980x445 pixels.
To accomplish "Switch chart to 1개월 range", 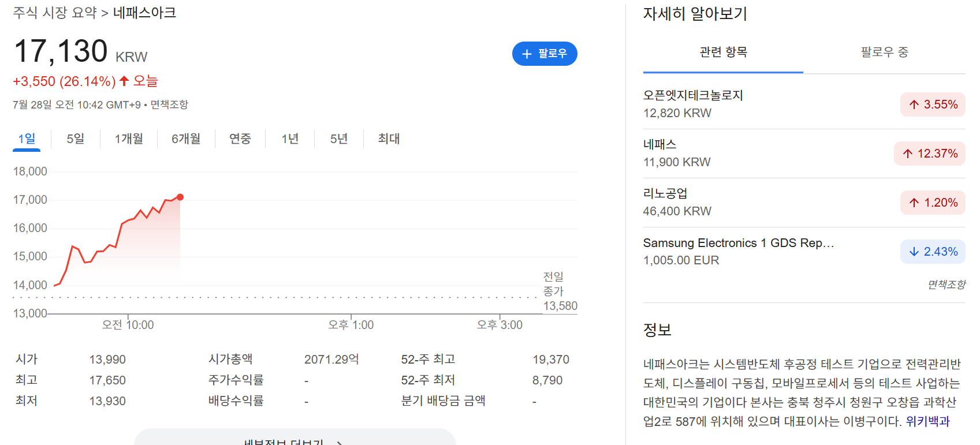I will 129,139.
